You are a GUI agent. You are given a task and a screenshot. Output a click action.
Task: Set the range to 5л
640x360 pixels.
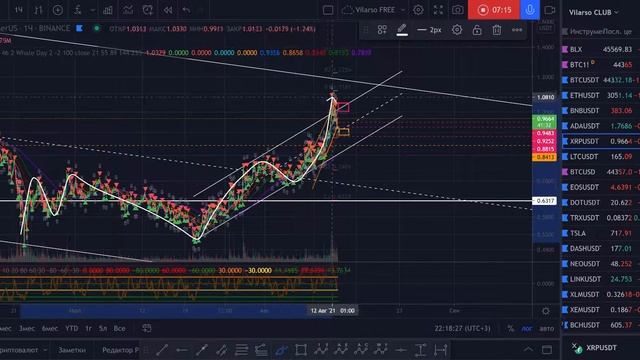102,329
